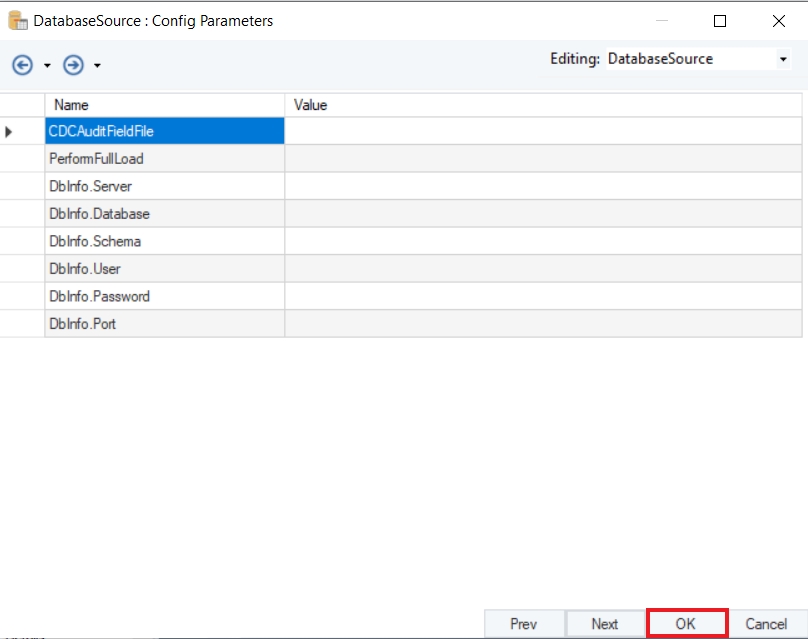Go back with the Prev button
Screen dimensions: 808x639
pos(524,624)
